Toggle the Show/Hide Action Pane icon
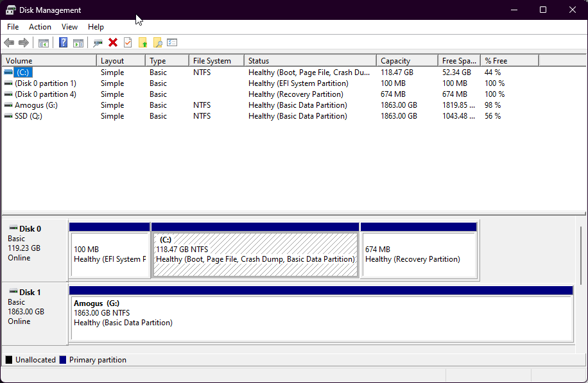This screenshot has width=588, height=383. click(78, 43)
